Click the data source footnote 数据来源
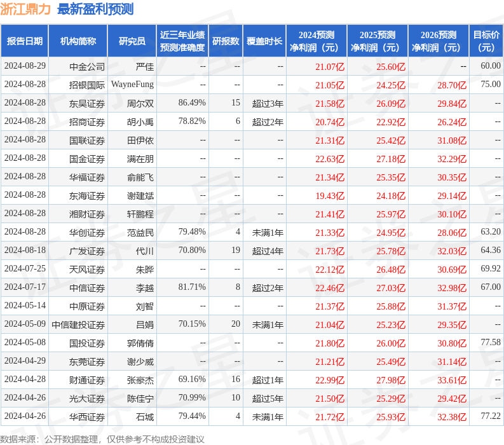Screen dimensions: 504x445 coord(102,439)
